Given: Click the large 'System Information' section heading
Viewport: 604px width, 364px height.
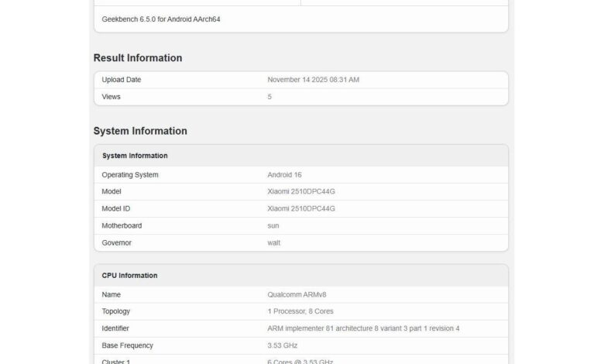Looking at the screenshot, I should [140, 131].
